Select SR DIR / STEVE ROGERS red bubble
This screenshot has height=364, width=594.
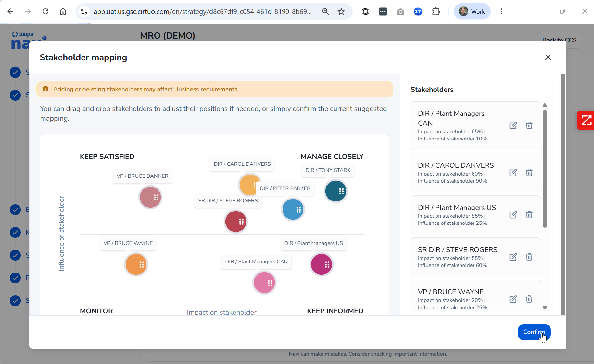point(236,222)
